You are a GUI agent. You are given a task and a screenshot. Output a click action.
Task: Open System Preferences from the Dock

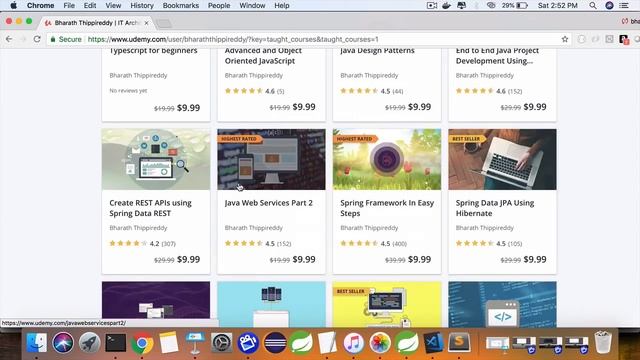coord(222,342)
